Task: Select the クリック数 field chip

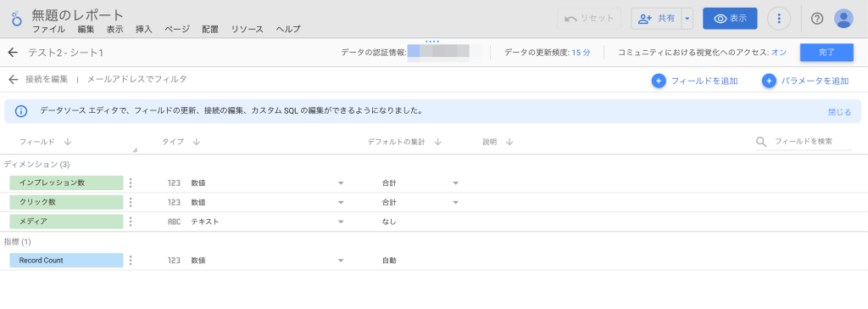Action: [66, 202]
